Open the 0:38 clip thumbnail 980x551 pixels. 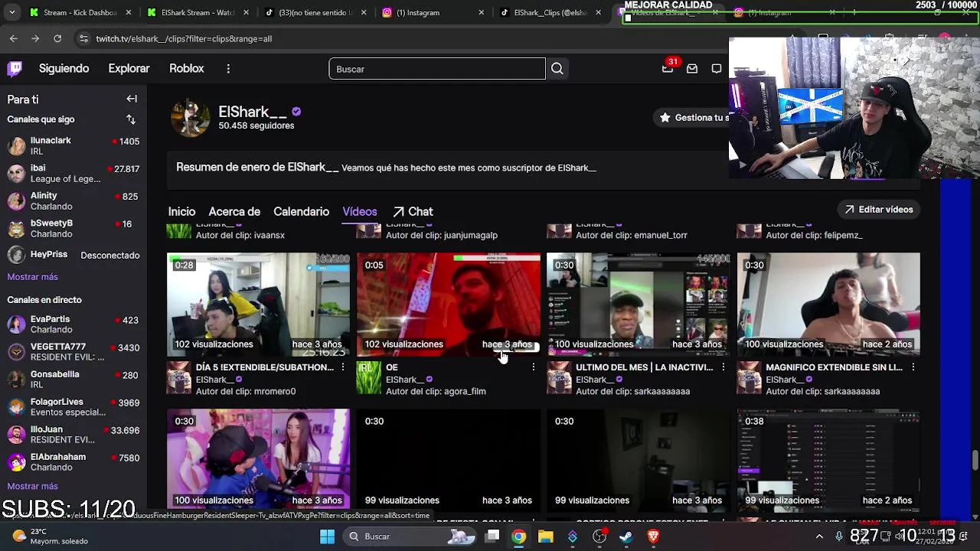[x=828, y=461]
